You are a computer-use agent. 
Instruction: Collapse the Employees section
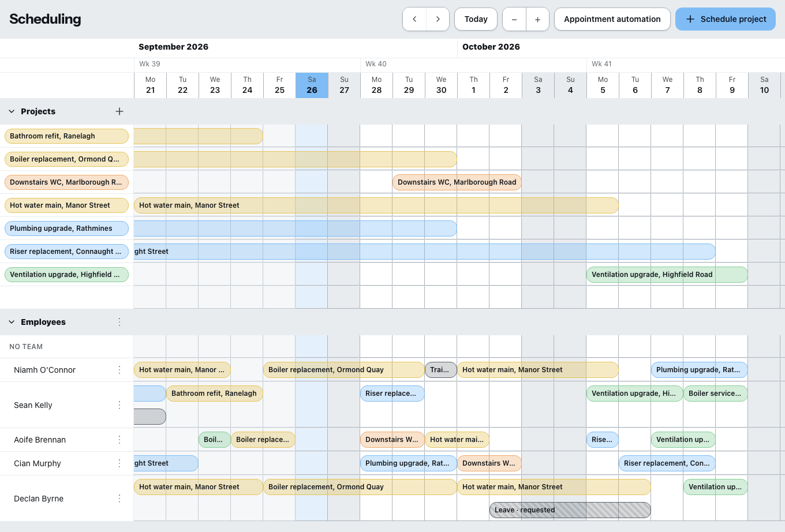(x=12, y=322)
